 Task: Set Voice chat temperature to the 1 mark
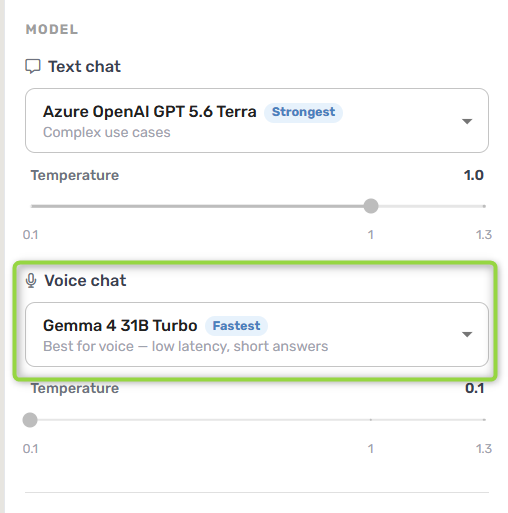[x=371, y=420]
